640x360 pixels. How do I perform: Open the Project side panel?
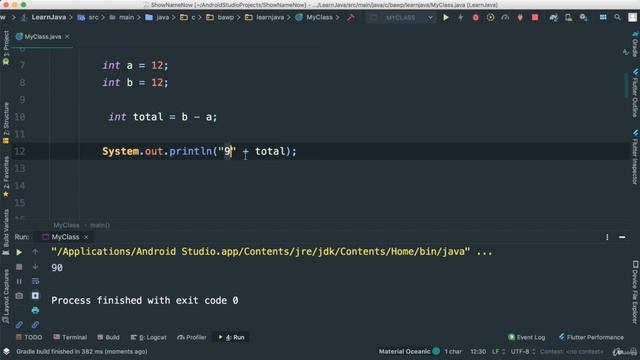coord(6,48)
